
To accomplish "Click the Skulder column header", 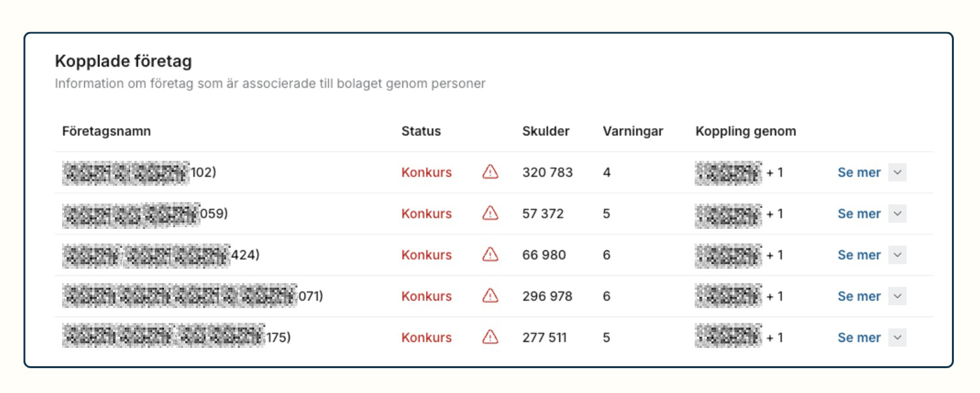I will click(x=546, y=131).
